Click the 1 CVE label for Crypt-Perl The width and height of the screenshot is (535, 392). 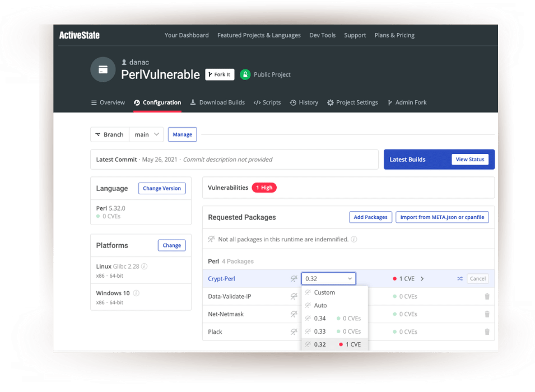coord(407,279)
